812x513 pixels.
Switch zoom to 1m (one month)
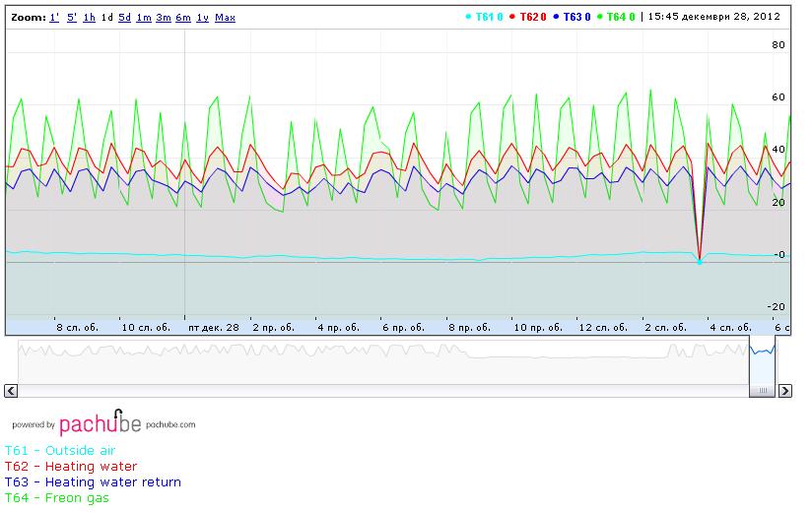point(144,18)
